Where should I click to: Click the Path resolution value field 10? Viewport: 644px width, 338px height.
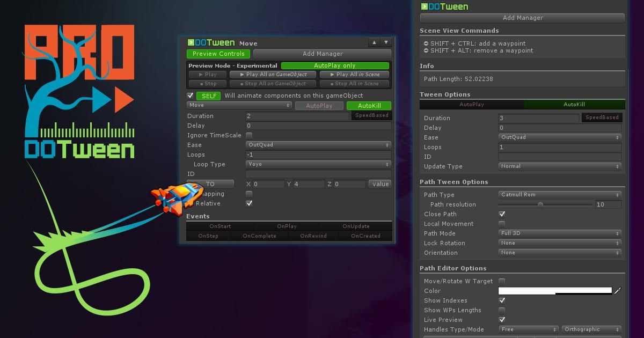pos(608,204)
